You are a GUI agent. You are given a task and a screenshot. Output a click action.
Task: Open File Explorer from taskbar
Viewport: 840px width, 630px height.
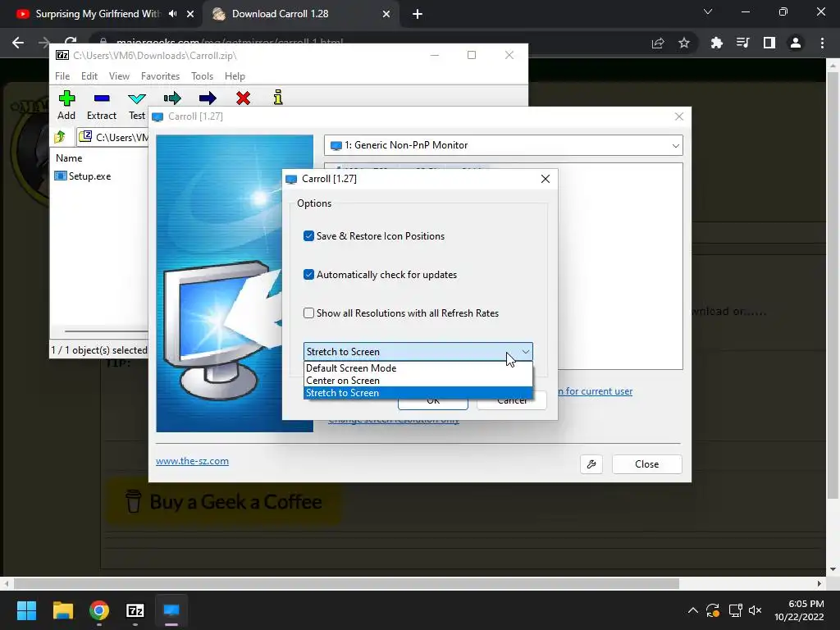click(62, 610)
